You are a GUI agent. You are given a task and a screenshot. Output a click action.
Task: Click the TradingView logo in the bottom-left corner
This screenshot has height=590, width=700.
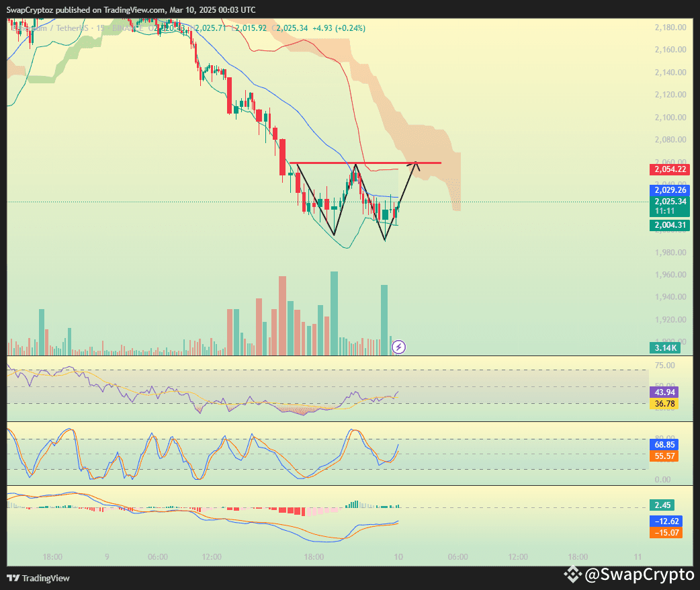(x=11, y=578)
